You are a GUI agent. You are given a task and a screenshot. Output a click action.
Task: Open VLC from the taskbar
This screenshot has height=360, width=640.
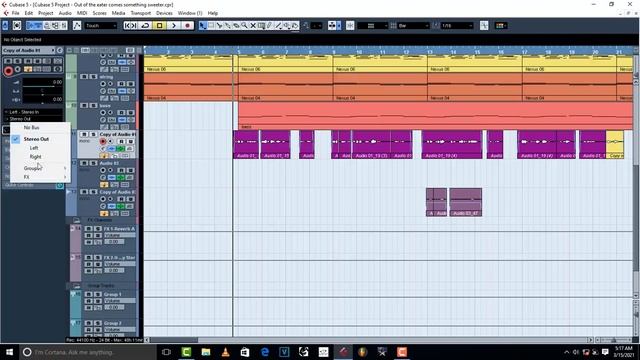(225, 352)
